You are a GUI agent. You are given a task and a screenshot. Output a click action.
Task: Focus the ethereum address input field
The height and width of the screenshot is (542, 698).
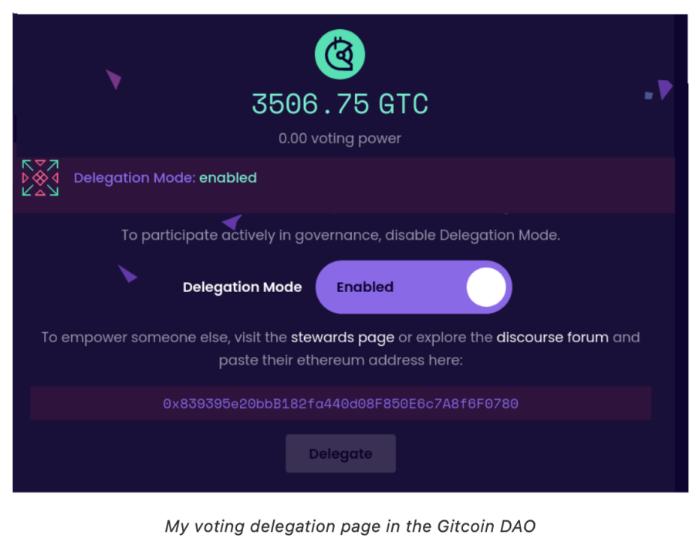[x=340, y=404]
